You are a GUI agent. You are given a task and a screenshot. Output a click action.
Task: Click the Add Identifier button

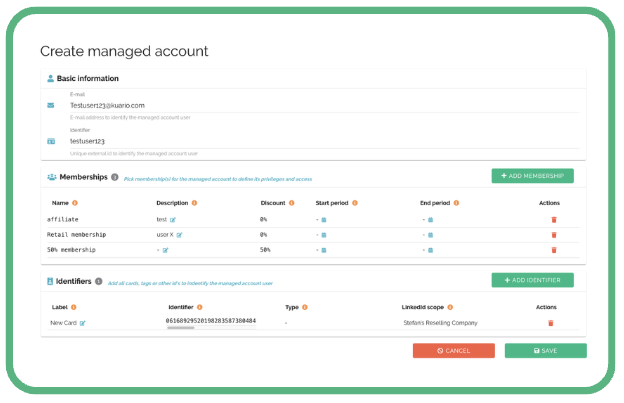click(x=532, y=281)
